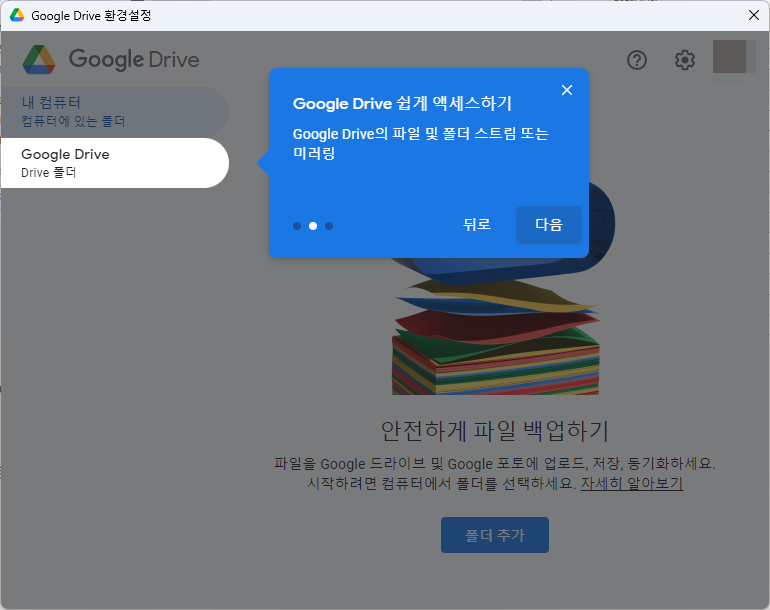
Task: Click the active middle pagination dot
Action: [x=313, y=226]
